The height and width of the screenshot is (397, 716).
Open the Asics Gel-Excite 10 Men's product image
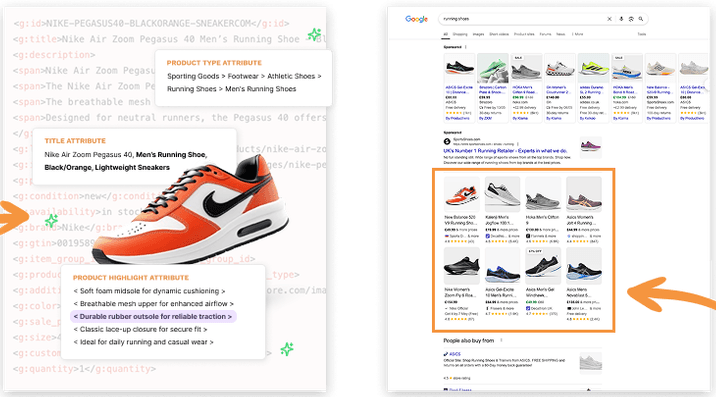502,266
